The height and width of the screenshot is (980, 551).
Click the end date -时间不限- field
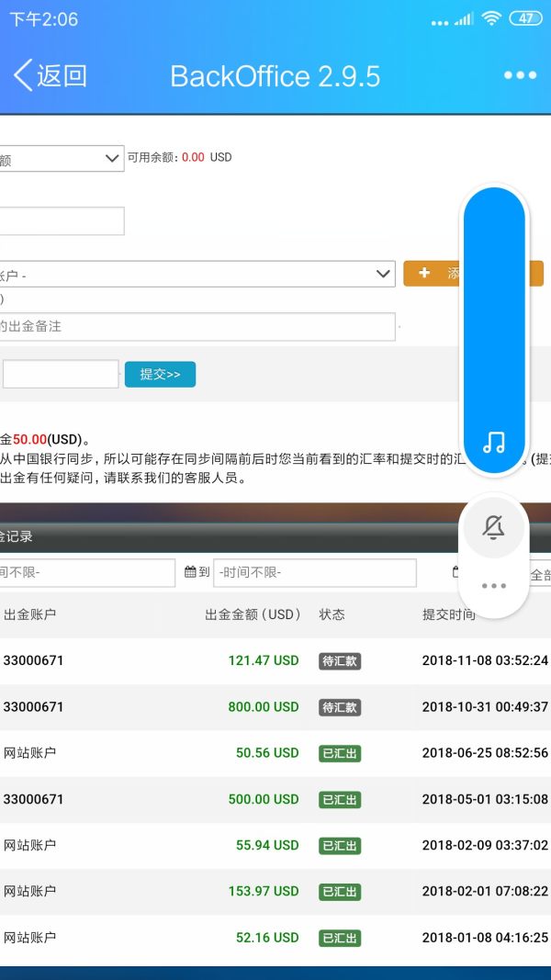tap(314, 572)
